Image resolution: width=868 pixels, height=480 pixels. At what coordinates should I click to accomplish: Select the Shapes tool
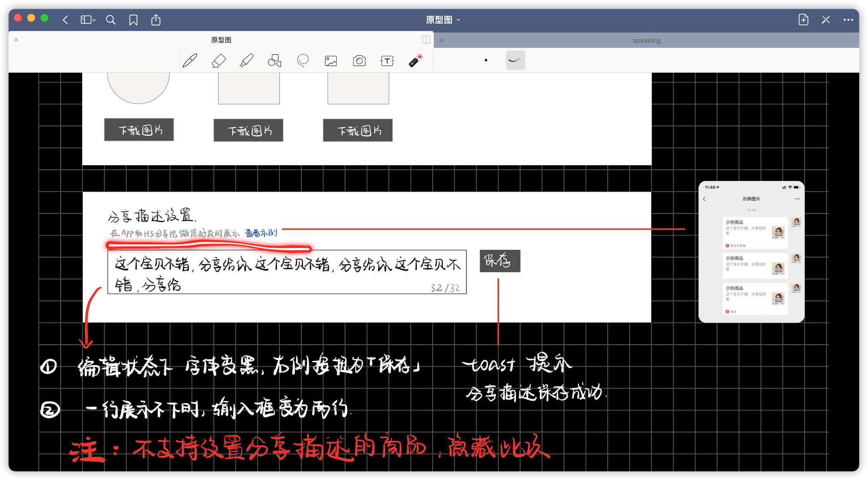click(x=274, y=61)
